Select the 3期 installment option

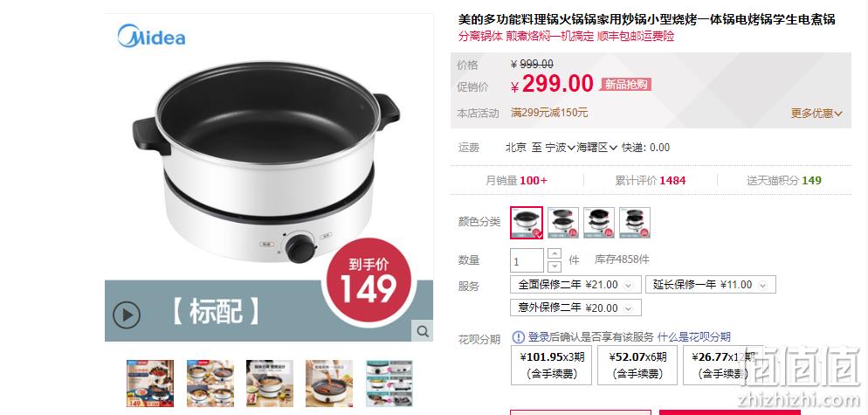551,365
